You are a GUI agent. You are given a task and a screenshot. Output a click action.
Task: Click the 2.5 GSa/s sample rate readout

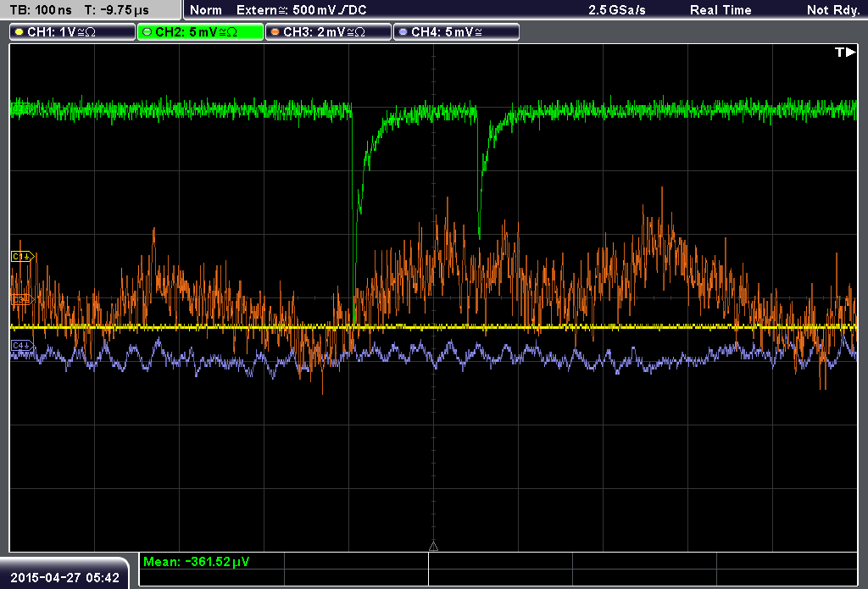617,10
